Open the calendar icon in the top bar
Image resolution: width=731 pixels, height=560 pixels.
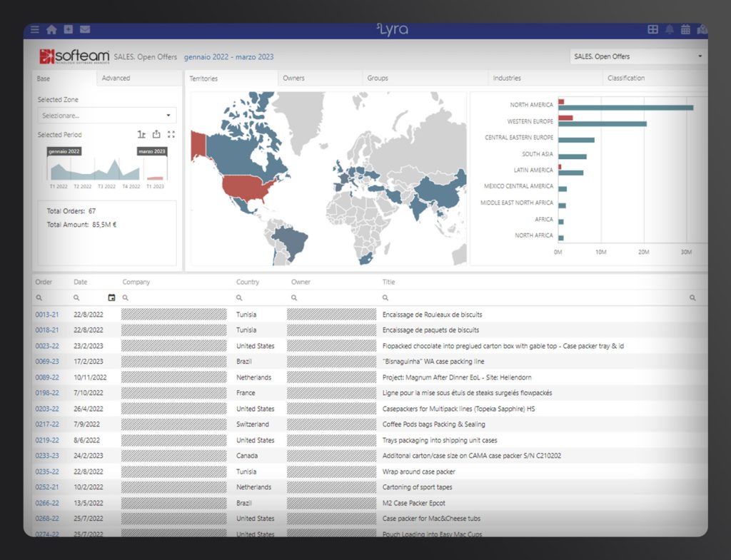pyautogui.click(x=685, y=29)
